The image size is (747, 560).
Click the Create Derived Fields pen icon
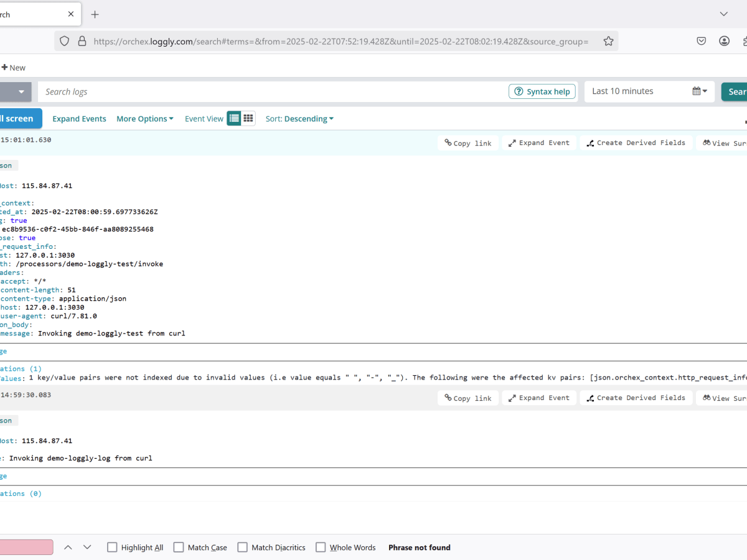(590, 142)
